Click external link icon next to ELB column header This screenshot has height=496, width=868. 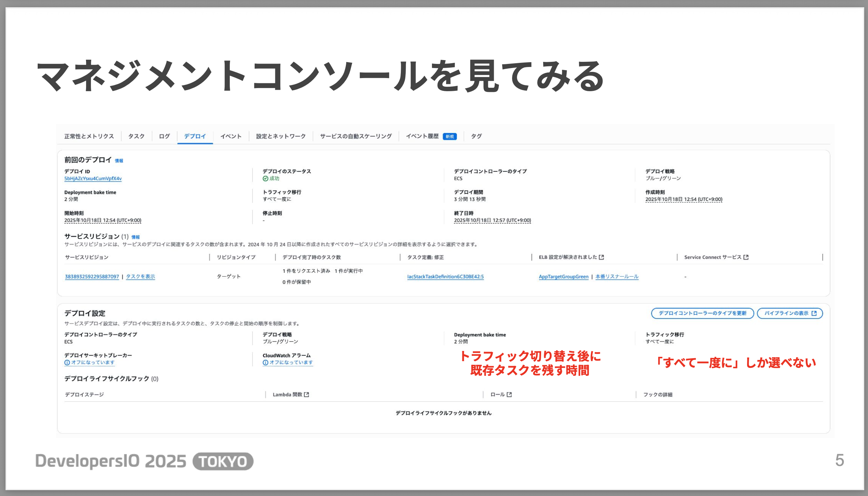602,257
